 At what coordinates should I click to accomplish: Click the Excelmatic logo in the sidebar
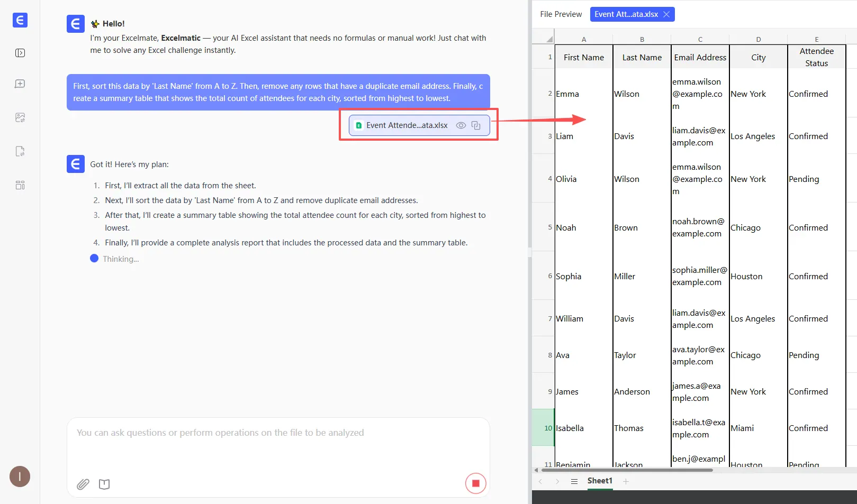[x=20, y=20]
